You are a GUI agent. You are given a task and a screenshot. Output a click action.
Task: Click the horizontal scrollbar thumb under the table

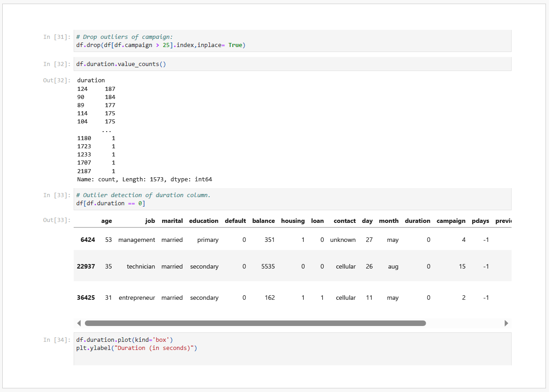tap(255, 323)
